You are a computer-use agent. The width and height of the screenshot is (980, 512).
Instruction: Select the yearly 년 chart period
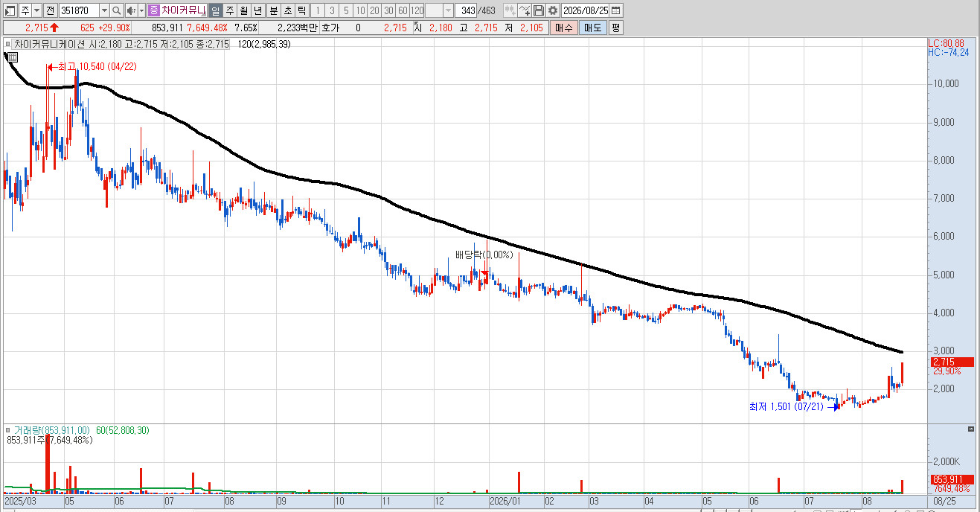[x=257, y=10]
